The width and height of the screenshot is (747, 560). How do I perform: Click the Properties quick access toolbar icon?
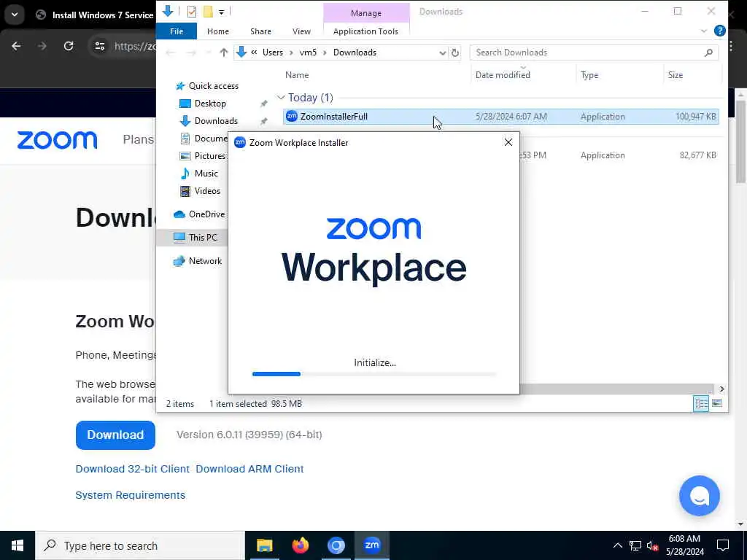pyautogui.click(x=192, y=12)
